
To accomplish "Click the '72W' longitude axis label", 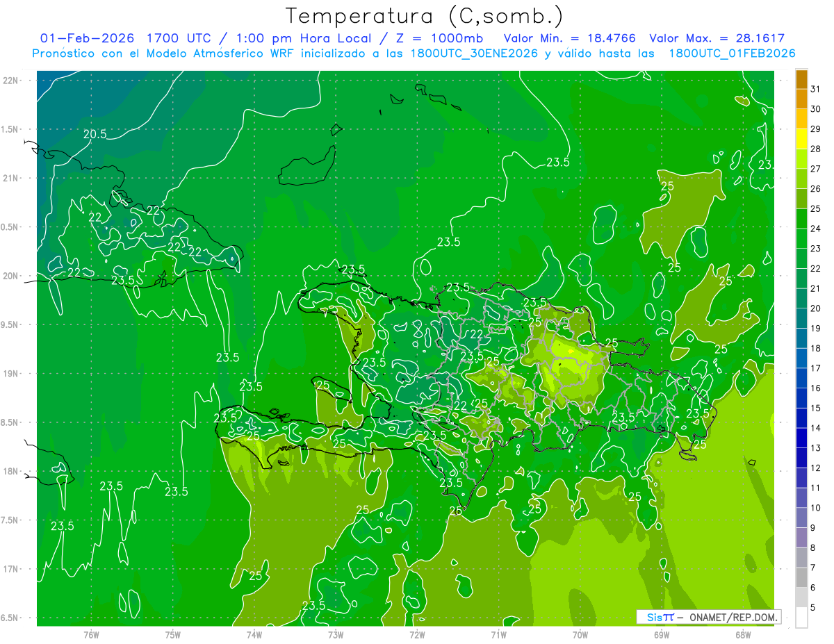I will (x=417, y=634).
